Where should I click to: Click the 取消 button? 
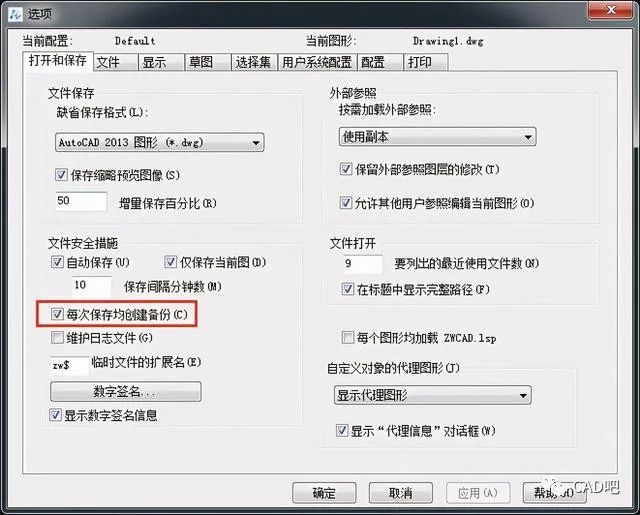coord(400,493)
